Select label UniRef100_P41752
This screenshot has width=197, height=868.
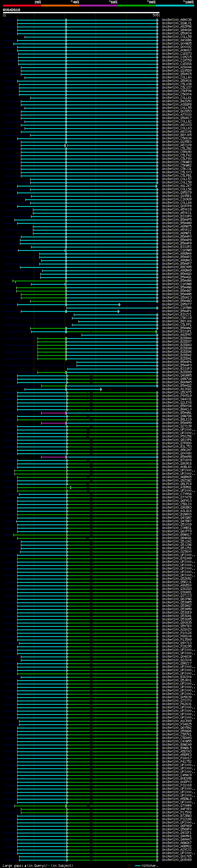coord(177,761)
